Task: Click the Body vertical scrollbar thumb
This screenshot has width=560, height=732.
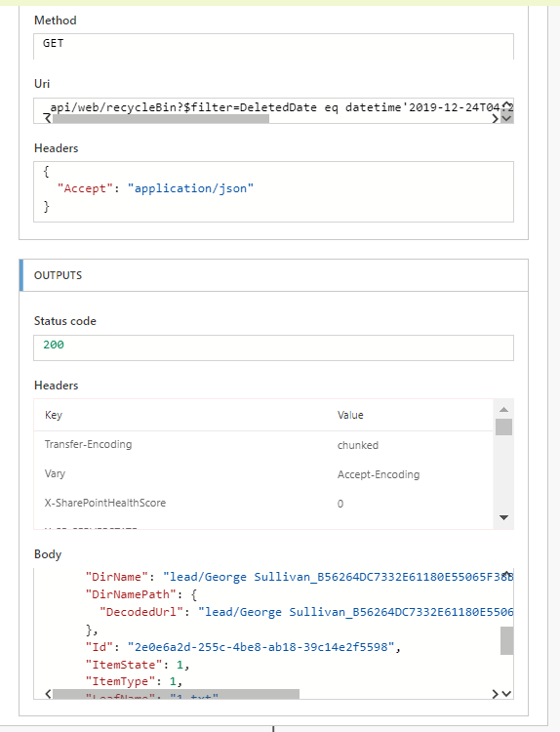Action: click(506, 640)
